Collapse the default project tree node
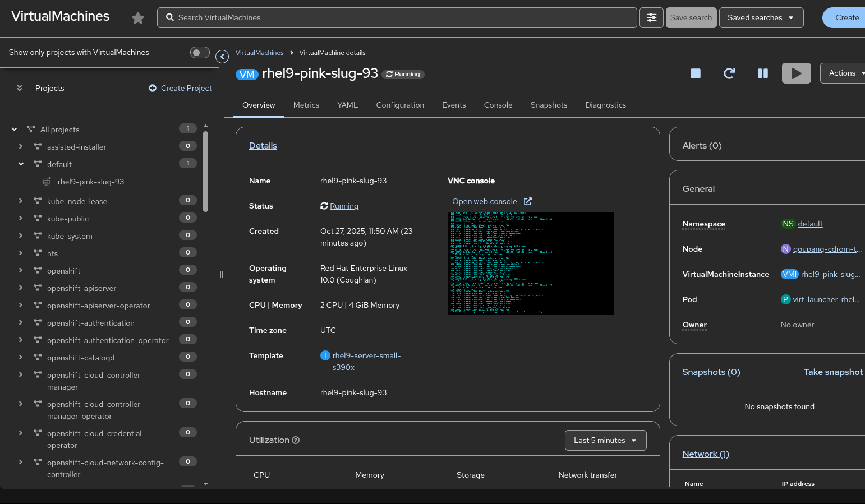This screenshot has width=865, height=504. (x=21, y=164)
